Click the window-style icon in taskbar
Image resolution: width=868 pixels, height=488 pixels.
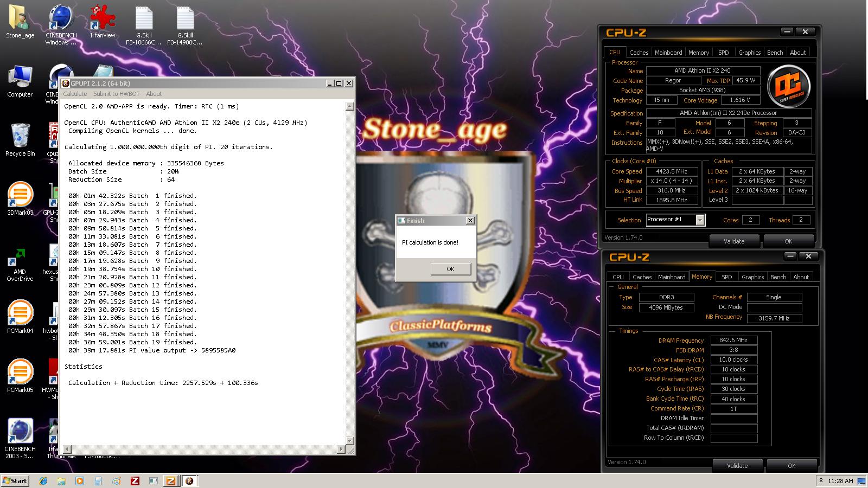(x=154, y=481)
